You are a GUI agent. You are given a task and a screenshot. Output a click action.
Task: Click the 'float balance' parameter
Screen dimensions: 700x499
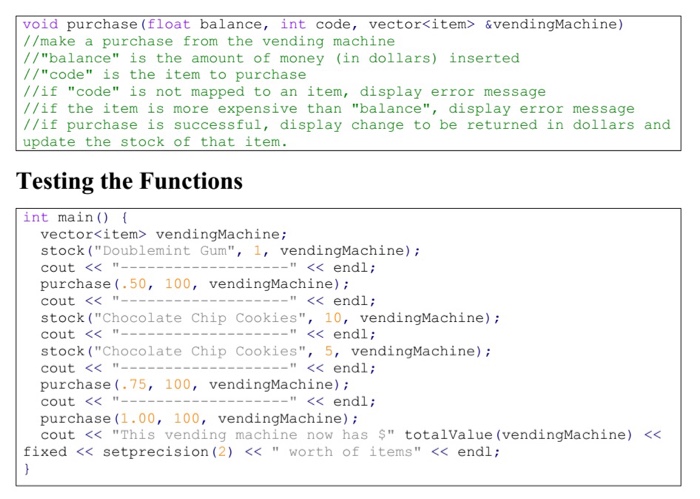[204, 24]
